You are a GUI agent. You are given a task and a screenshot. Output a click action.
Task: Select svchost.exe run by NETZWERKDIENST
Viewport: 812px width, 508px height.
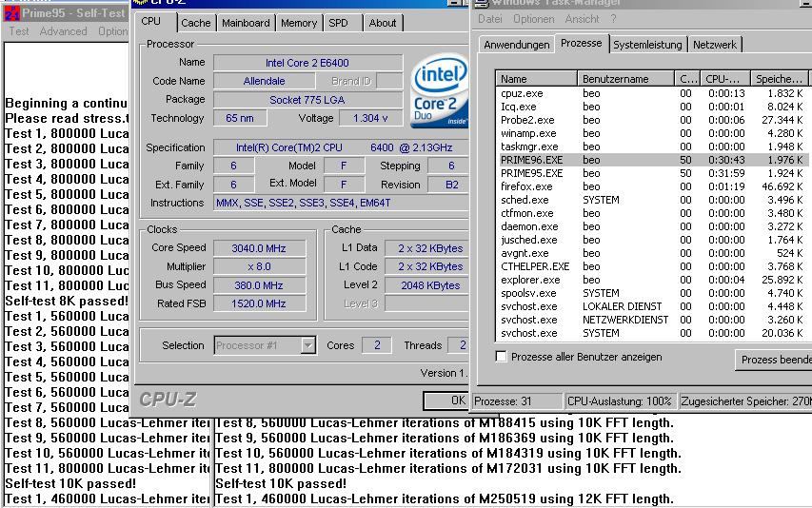coord(651,320)
